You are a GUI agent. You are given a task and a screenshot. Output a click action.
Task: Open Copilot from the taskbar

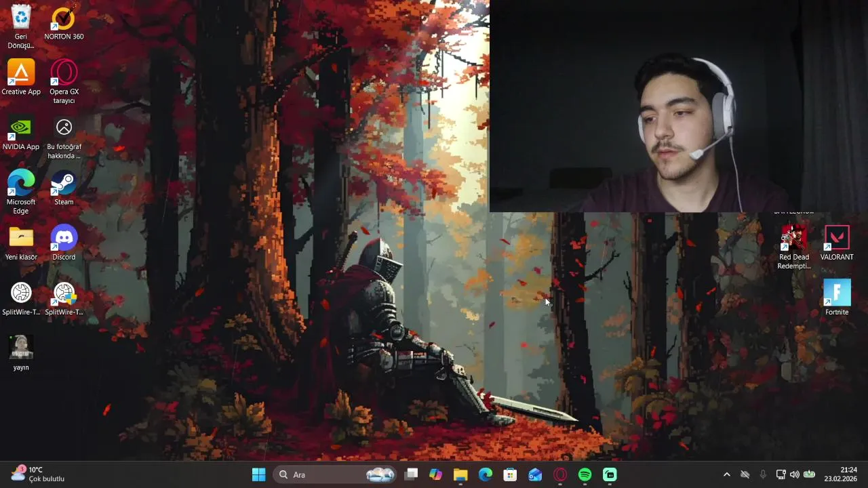click(x=436, y=474)
